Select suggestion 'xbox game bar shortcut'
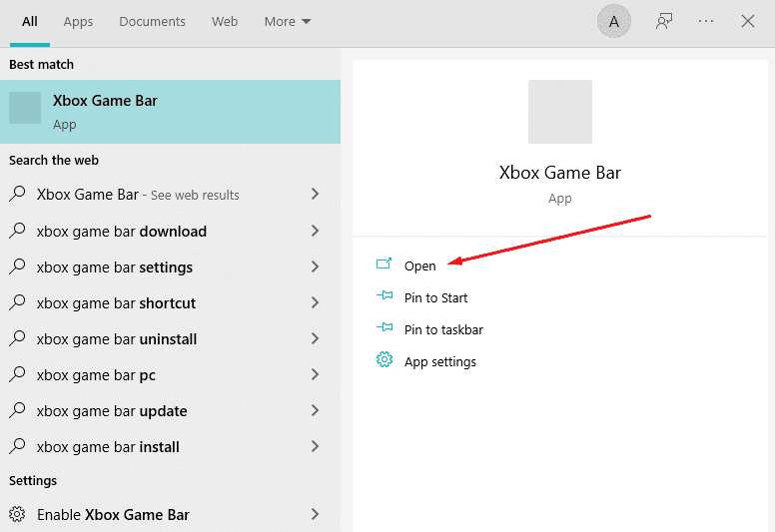This screenshot has width=775, height=532. click(170, 302)
